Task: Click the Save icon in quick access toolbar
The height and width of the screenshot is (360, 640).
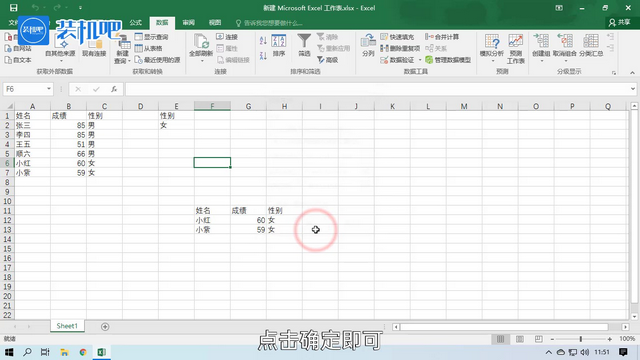Action: coord(13,8)
